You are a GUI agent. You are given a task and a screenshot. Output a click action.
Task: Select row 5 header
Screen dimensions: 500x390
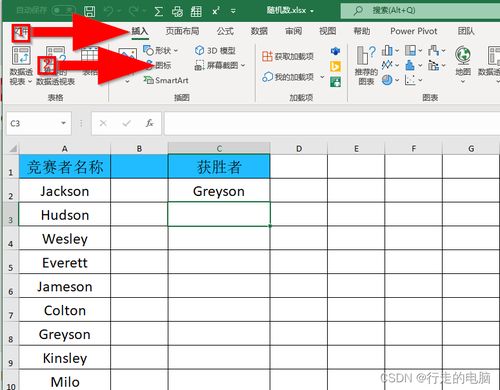coord(11,262)
